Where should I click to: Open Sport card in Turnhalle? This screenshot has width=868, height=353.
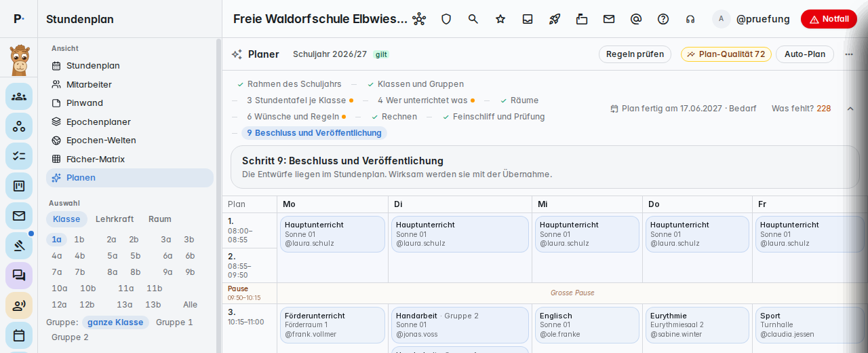[811, 325]
